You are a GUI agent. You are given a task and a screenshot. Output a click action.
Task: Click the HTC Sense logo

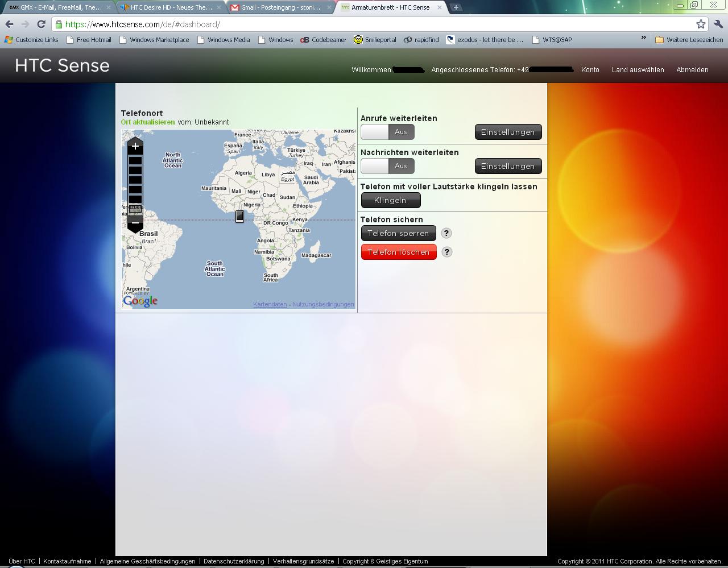62,65
